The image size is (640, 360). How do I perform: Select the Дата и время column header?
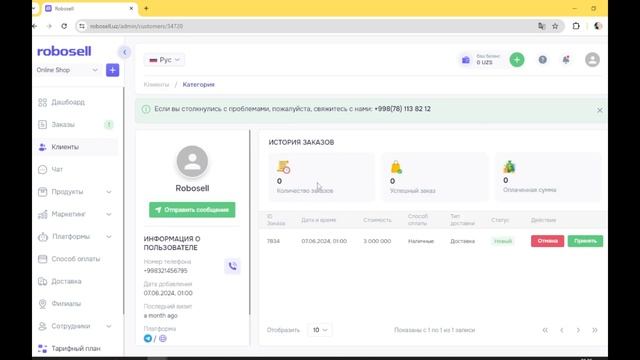coord(318,220)
